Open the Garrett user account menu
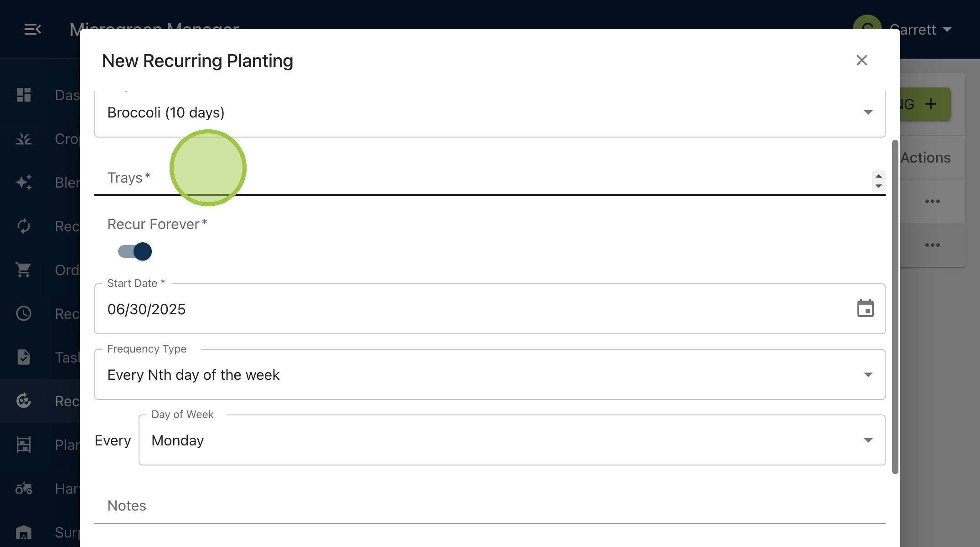Image resolution: width=980 pixels, height=547 pixels. (x=903, y=30)
